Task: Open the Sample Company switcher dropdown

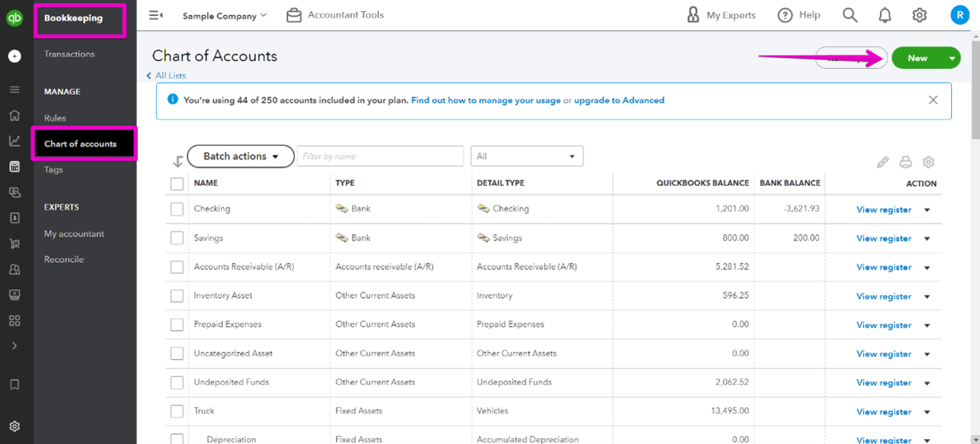Action: coord(224,15)
